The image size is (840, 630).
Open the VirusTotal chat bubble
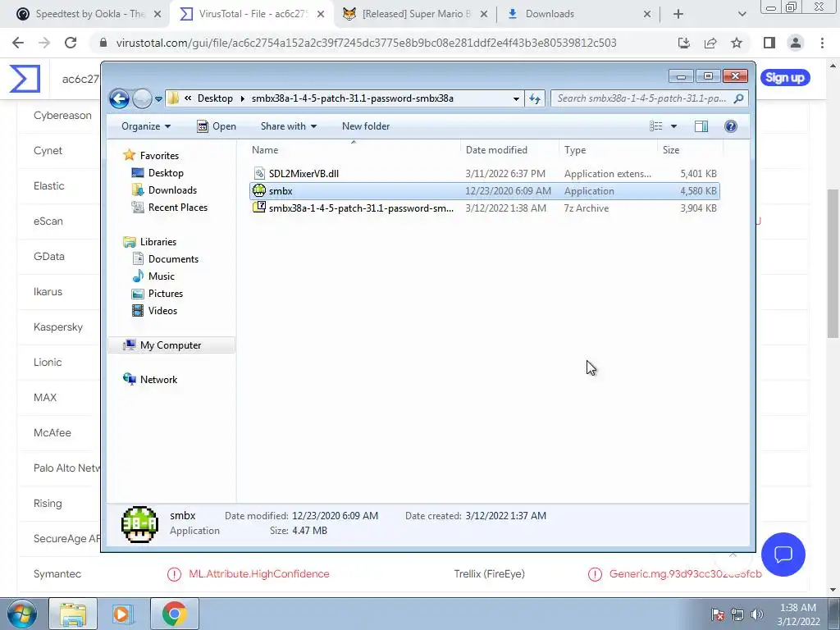click(783, 555)
